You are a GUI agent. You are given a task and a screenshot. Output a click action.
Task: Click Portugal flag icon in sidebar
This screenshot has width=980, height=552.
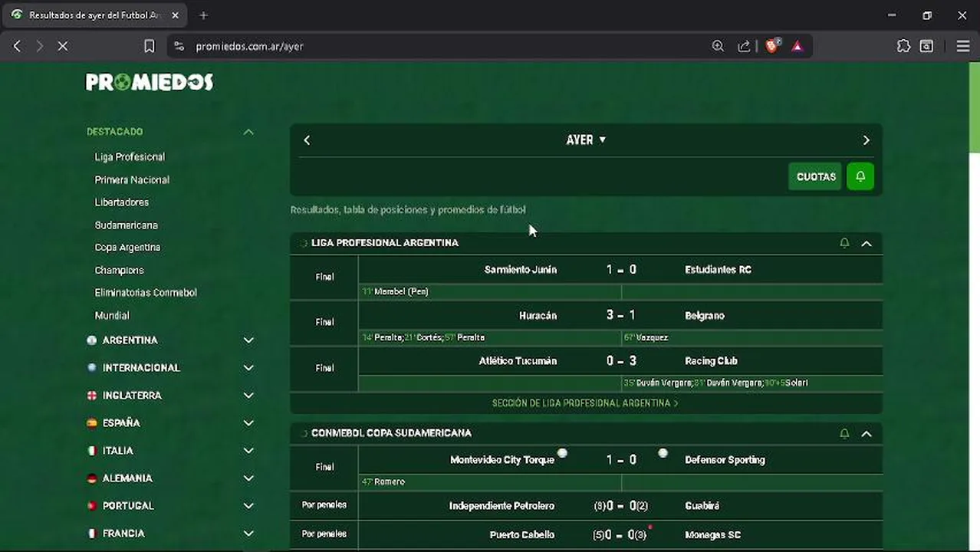pyautogui.click(x=92, y=506)
